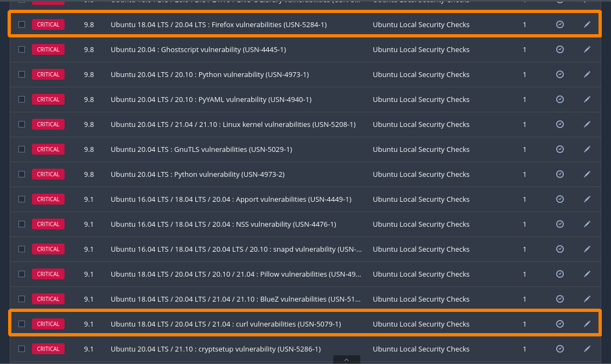Click circled-check icon for cryptsetup vulnerability row
Image resolution: width=611 pixels, height=364 pixels.
560,349
